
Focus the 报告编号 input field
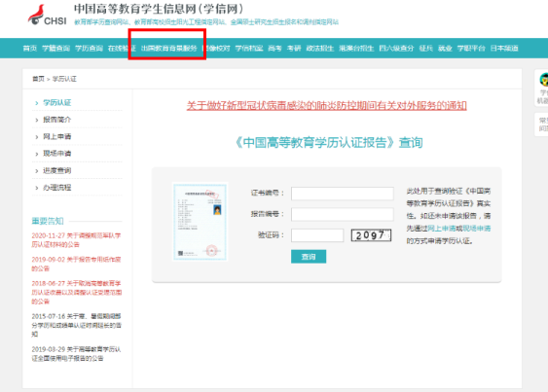(343, 214)
